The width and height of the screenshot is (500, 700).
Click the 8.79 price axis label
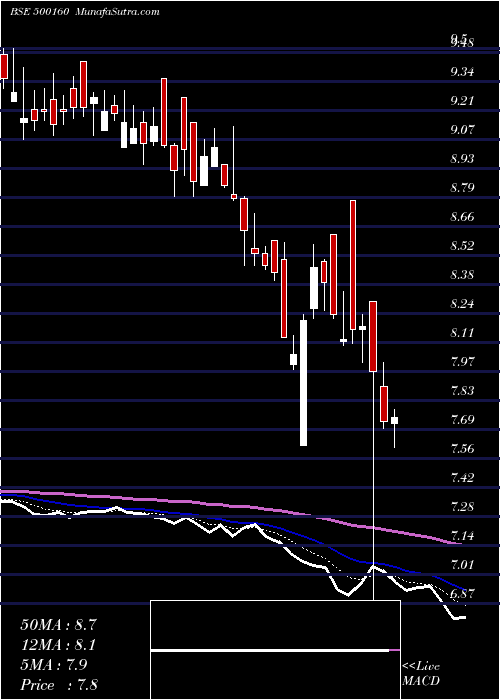tap(462, 188)
